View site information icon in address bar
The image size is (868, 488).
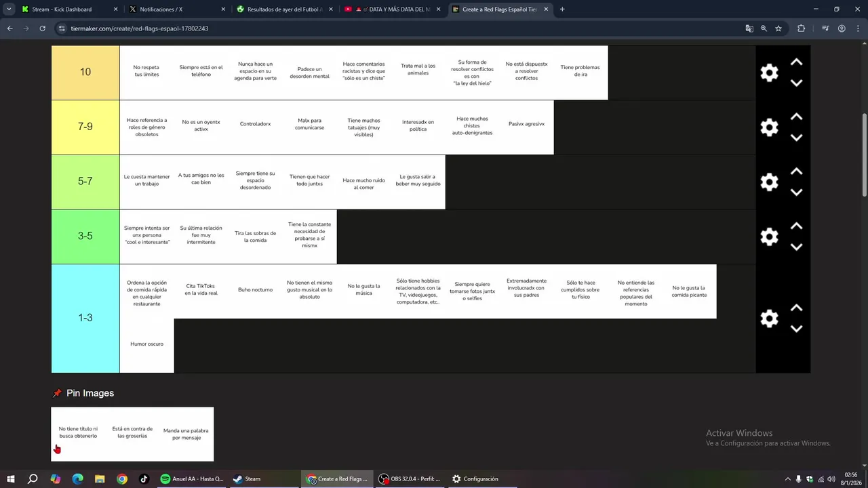62,28
